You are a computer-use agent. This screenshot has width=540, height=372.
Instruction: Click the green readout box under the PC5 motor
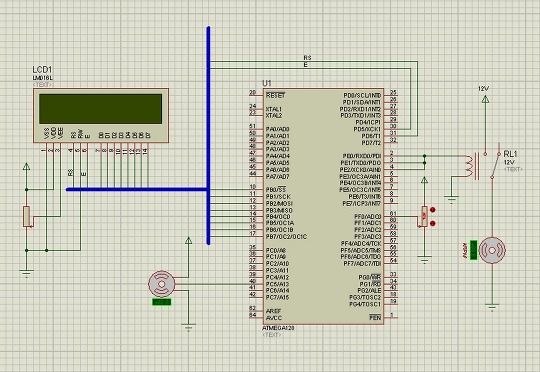coord(162,302)
